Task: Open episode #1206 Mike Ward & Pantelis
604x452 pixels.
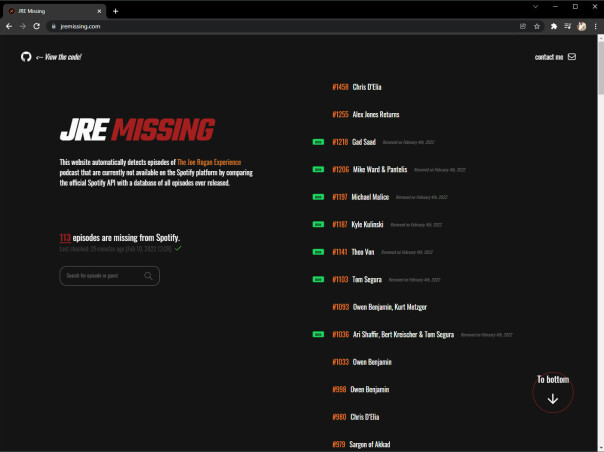Action: tap(370, 170)
